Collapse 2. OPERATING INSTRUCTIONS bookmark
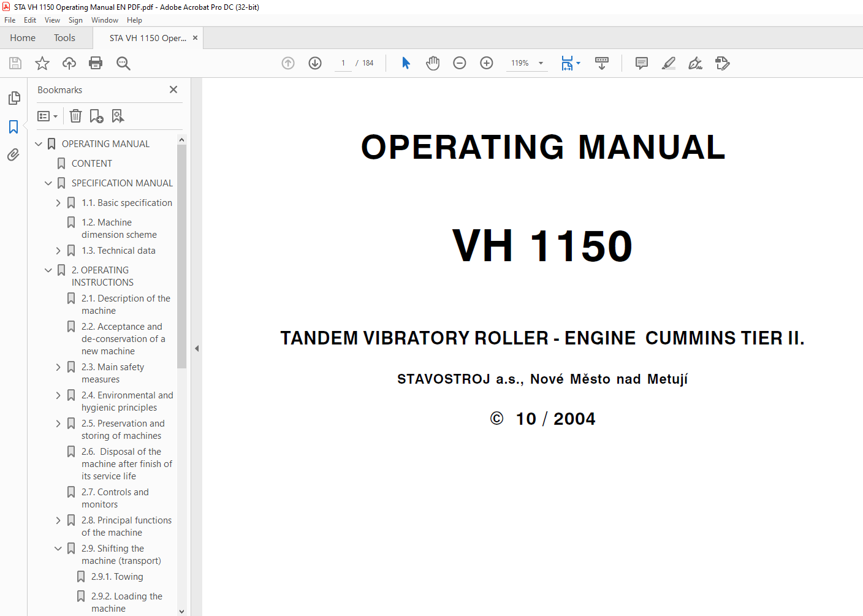 click(x=48, y=270)
